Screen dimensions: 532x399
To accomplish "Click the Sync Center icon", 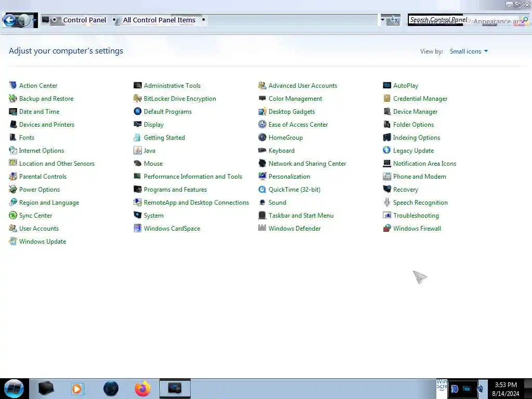I will [x=13, y=216].
